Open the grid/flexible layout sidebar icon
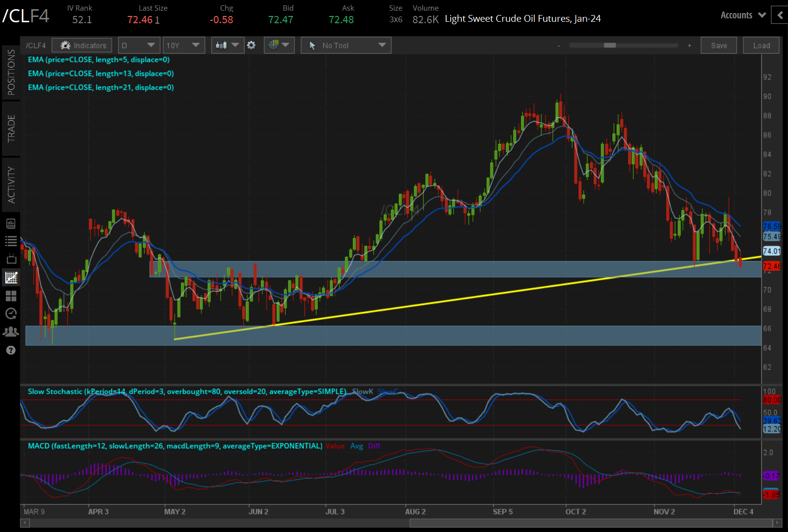The width and height of the screenshot is (788, 532). coord(11,296)
